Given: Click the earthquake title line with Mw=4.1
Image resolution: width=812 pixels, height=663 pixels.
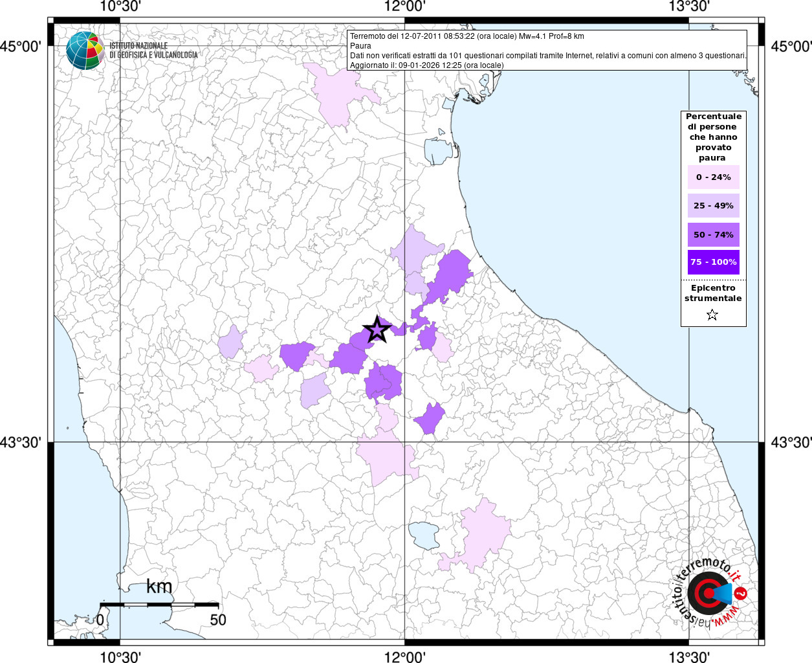Looking at the screenshot, I should [x=466, y=36].
